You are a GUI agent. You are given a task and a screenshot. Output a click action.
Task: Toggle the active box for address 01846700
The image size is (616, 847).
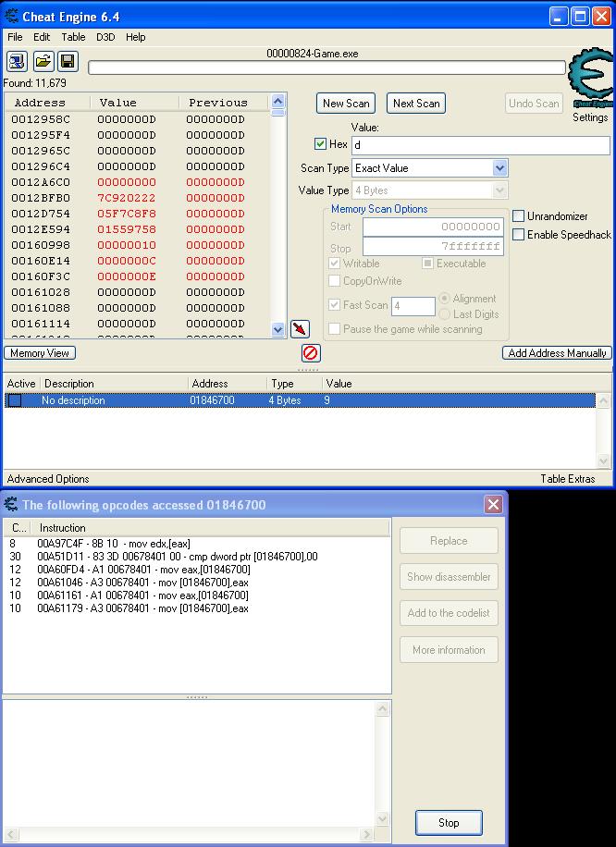pyautogui.click(x=15, y=400)
